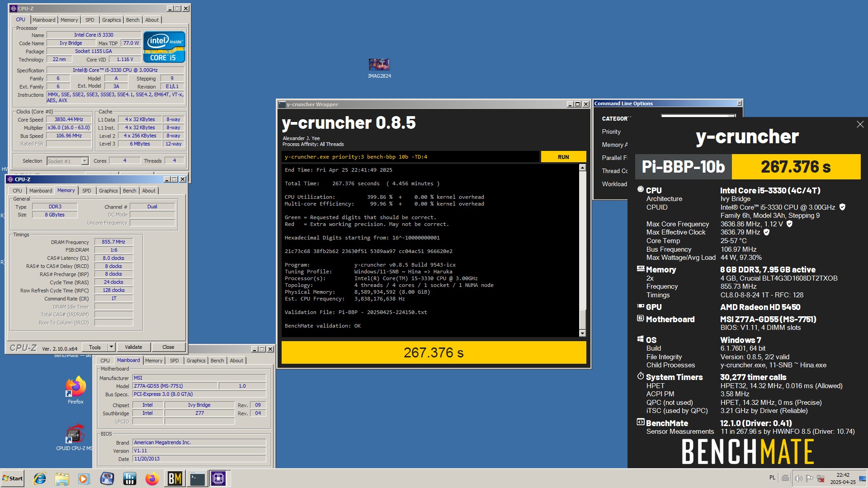The height and width of the screenshot is (488, 868).
Task: Click the Intel Core i5 logo in CPU-Z
Action: pyautogui.click(x=164, y=47)
